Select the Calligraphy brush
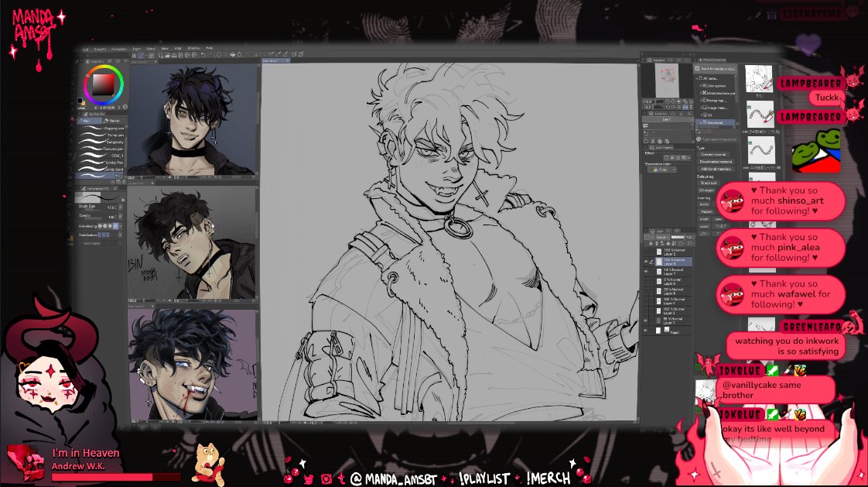The height and width of the screenshot is (487, 868). click(x=101, y=142)
